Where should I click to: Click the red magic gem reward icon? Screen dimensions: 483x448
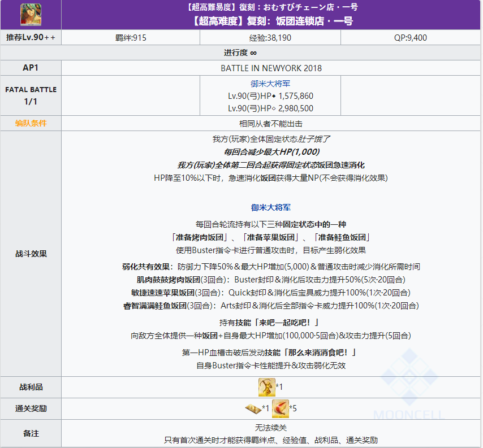280,408
